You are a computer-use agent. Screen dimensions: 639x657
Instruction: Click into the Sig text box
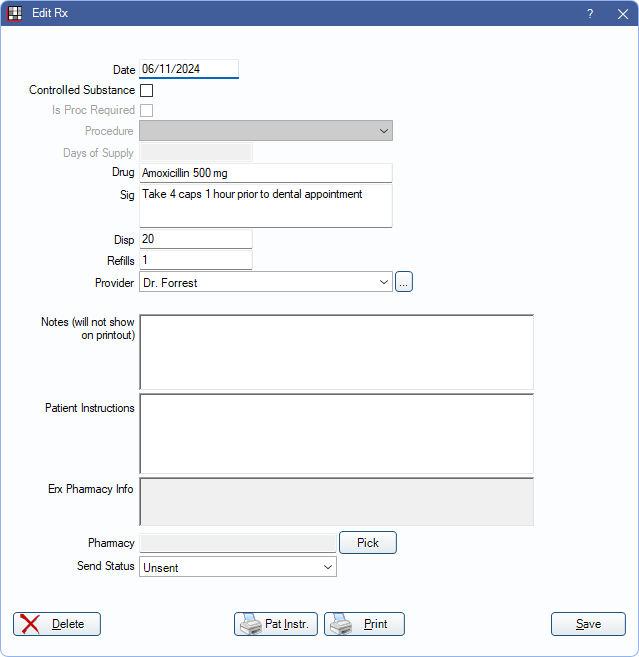[265, 206]
